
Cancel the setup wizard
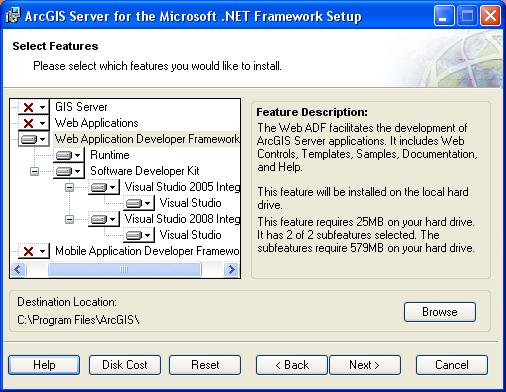[x=452, y=365]
